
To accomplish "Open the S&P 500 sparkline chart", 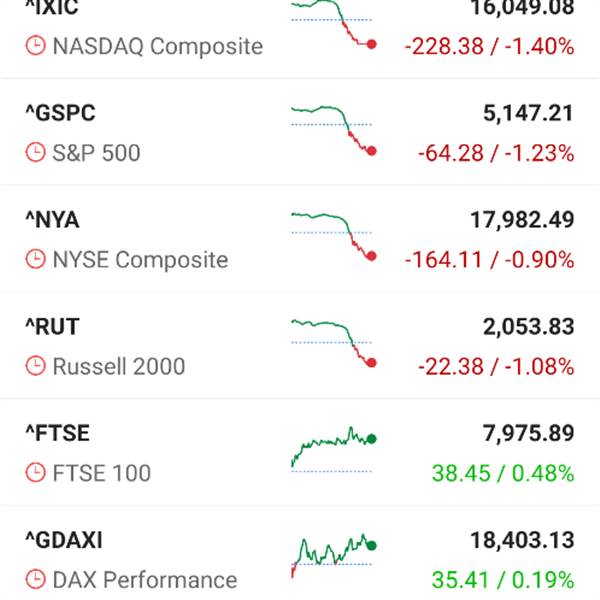I will [x=334, y=131].
